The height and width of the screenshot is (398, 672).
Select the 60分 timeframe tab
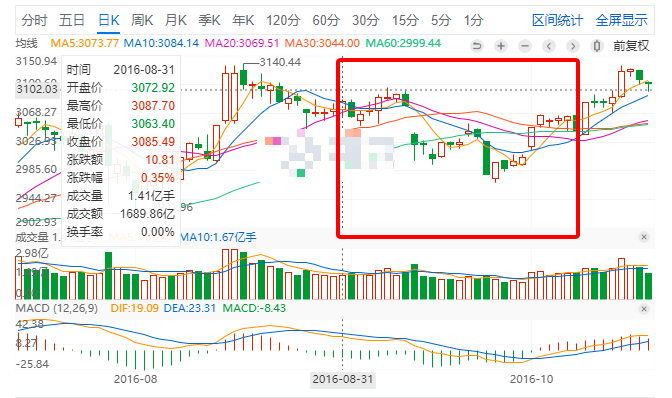326,20
